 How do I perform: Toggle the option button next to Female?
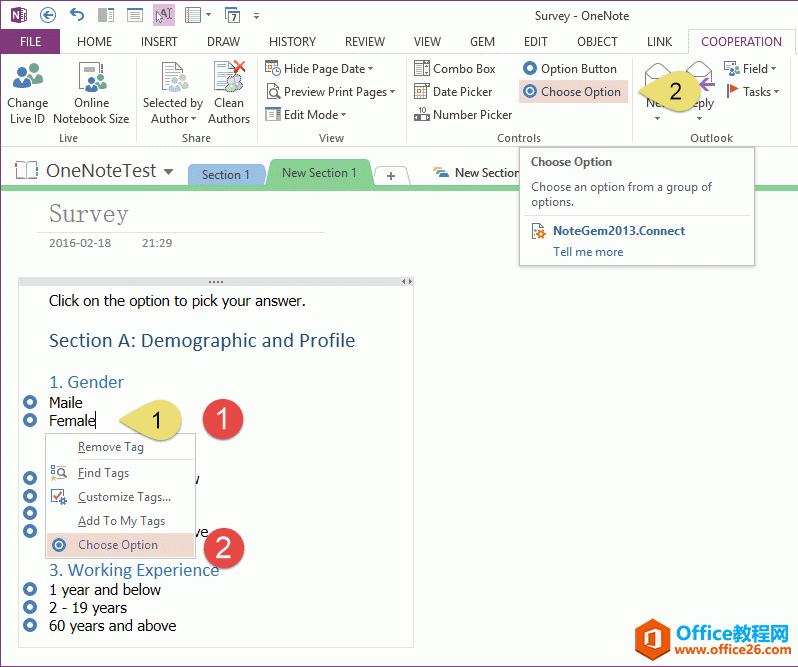[30, 420]
